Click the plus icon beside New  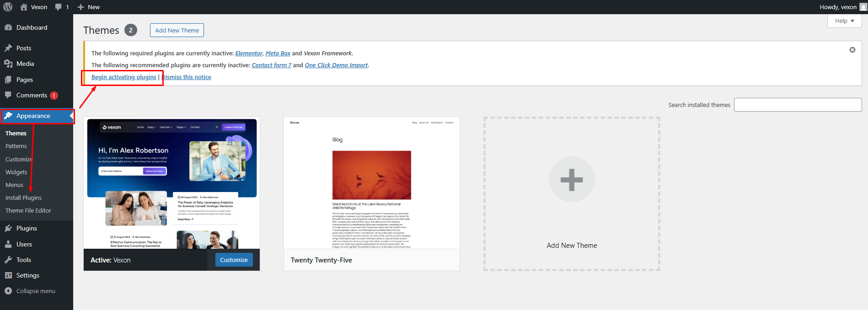[x=80, y=7]
